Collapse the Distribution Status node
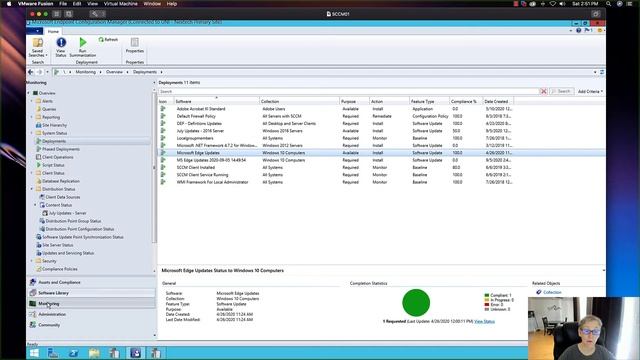Screen dimensions: 640x360 click(32, 189)
